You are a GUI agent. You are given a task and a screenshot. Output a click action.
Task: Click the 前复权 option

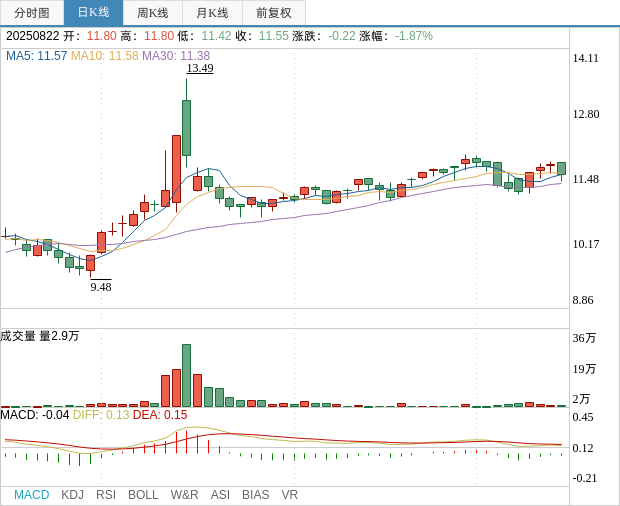(x=274, y=13)
